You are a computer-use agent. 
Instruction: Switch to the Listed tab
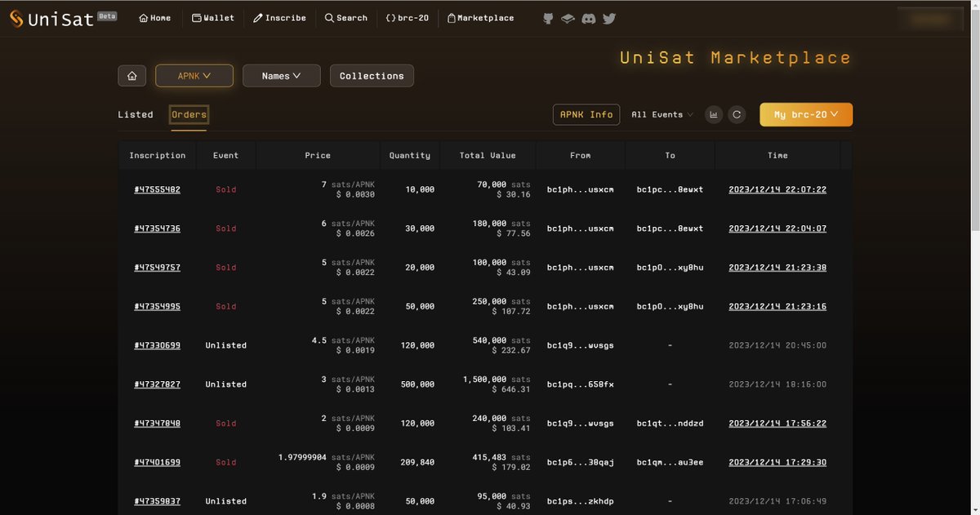click(136, 115)
